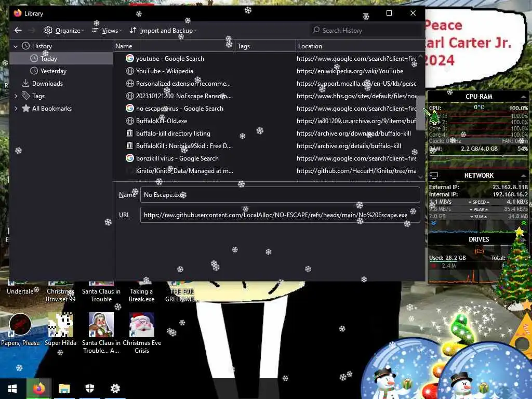Click Google icon beside bonzikill virus row
Image resolution: width=532 pixels, height=399 pixels.
tap(129, 158)
